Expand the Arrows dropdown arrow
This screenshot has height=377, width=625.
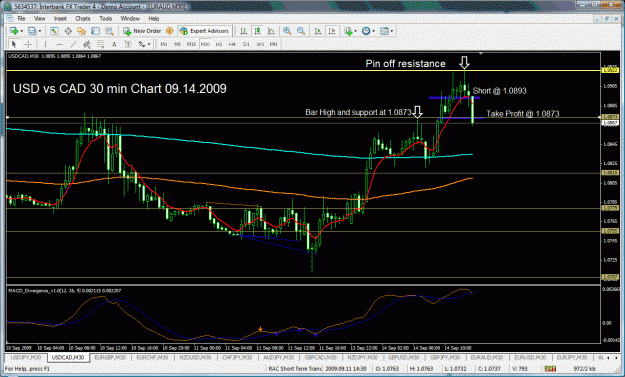[149, 44]
